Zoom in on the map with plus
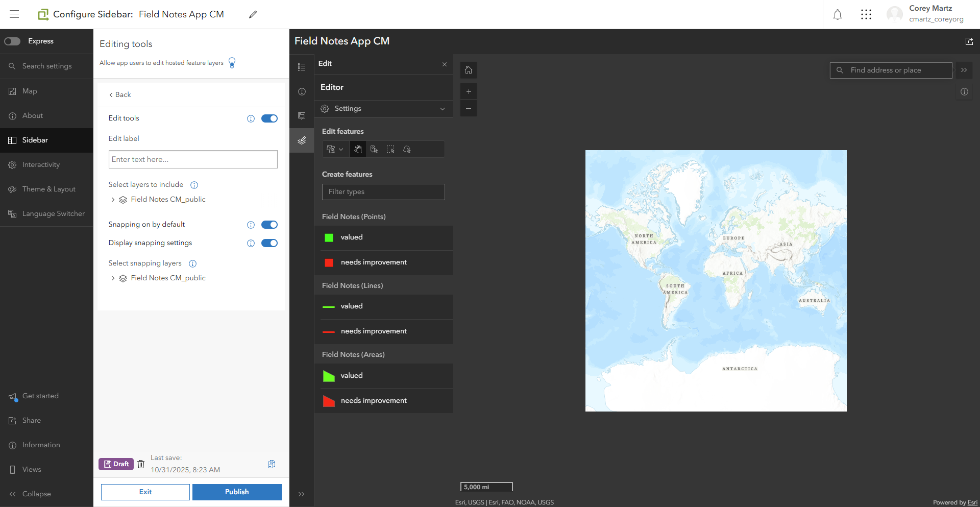980x507 pixels. [x=469, y=92]
